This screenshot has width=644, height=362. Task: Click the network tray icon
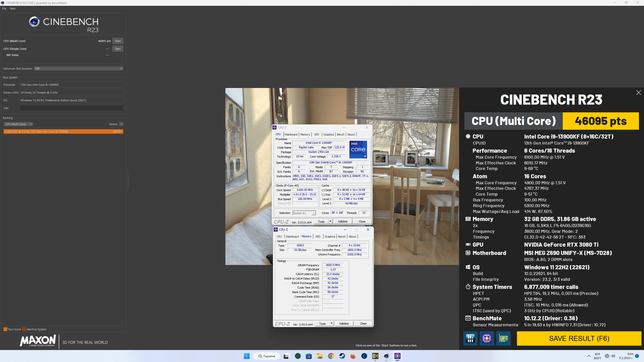[x=607, y=356]
